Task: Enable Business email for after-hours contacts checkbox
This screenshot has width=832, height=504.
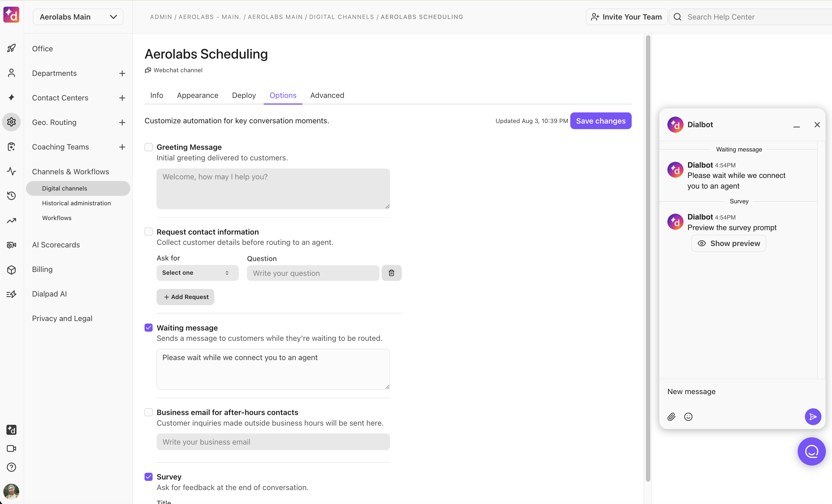Action: tap(148, 412)
